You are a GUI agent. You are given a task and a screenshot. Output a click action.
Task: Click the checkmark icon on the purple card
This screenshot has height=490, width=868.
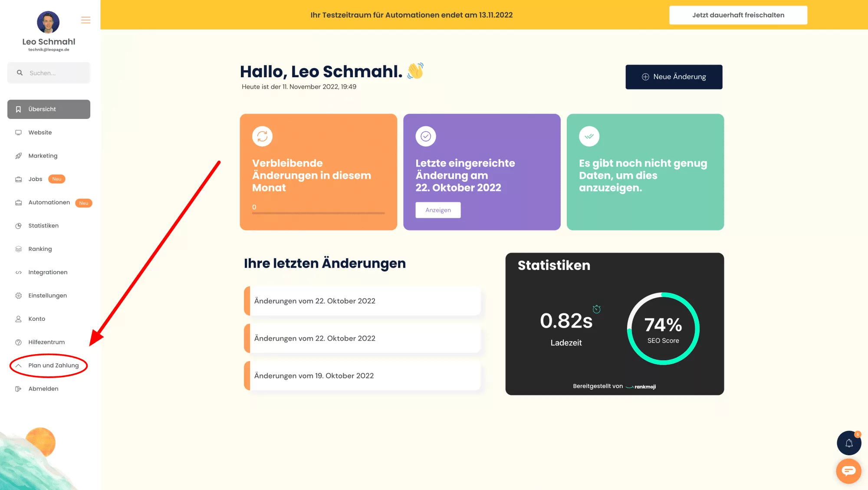coord(426,136)
